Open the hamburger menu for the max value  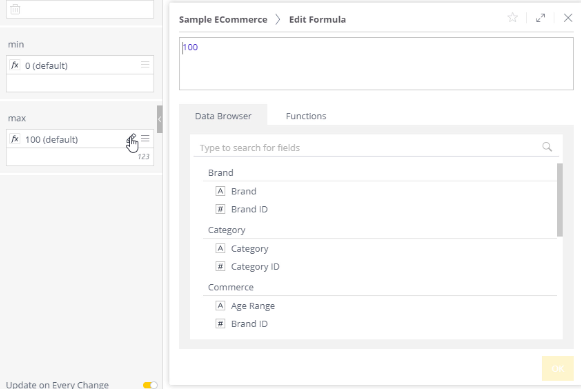[x=145, y=139]
